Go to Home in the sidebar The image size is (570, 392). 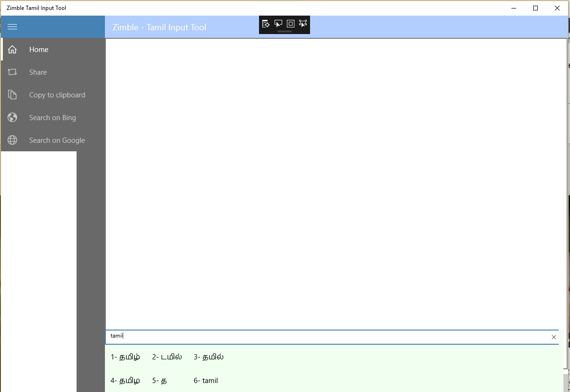click(53, 50)
